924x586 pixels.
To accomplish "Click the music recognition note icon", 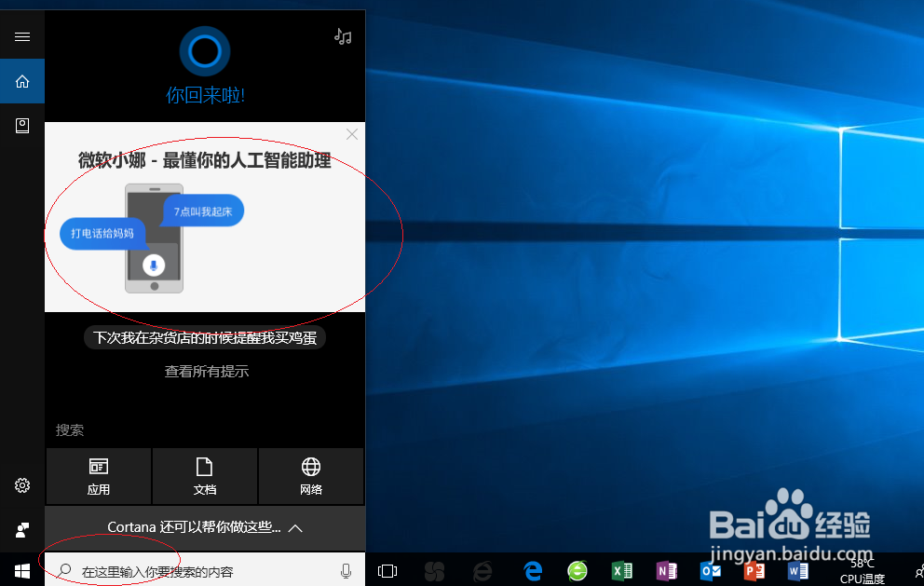I will coord(343,36).
